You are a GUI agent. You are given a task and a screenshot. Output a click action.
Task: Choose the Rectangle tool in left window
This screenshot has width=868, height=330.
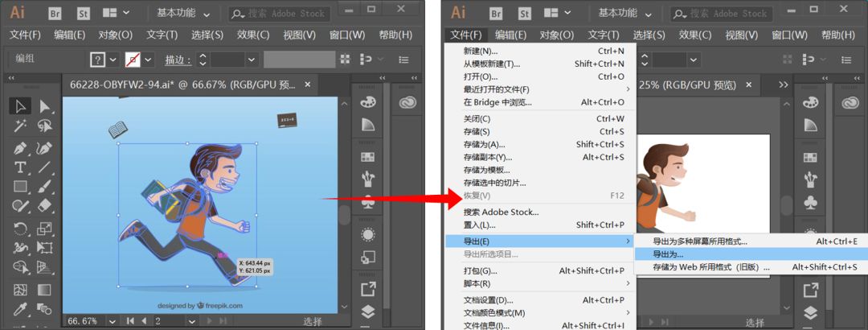click(x=20, y=187)
